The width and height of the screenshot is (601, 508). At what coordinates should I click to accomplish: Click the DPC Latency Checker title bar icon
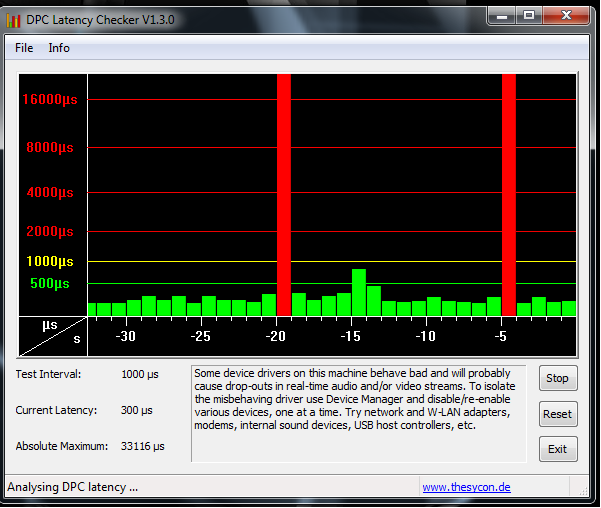[13, 20]
